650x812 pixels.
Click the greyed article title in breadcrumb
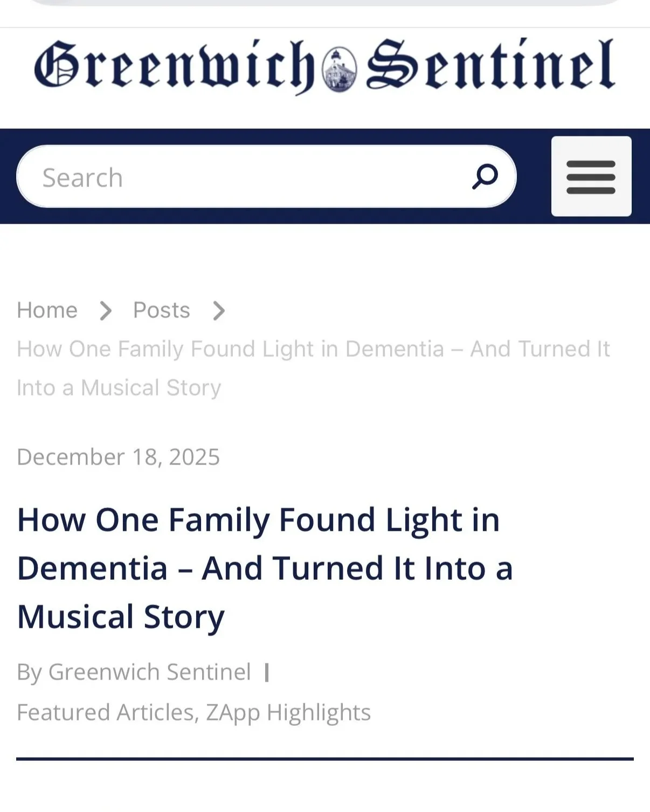tap(313, 368)
